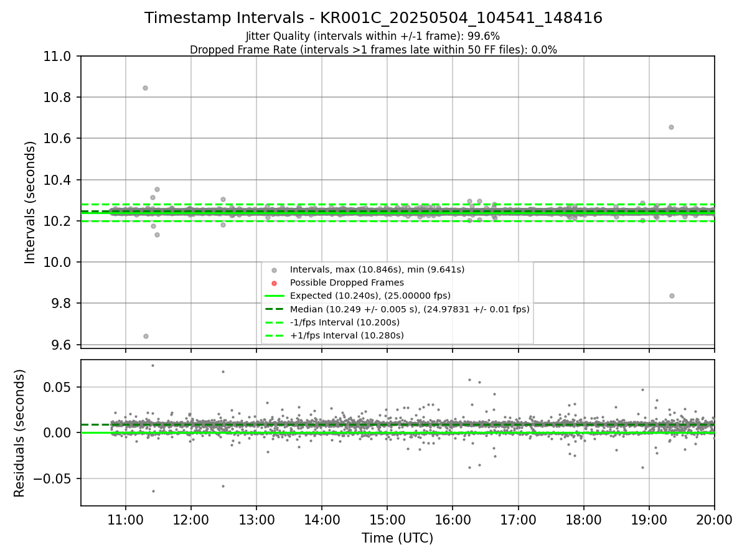Screen dimensions: 747x560
Task: Click the low outlier point near 9.84s after 19:00
Action: click(x=672, y=296)
